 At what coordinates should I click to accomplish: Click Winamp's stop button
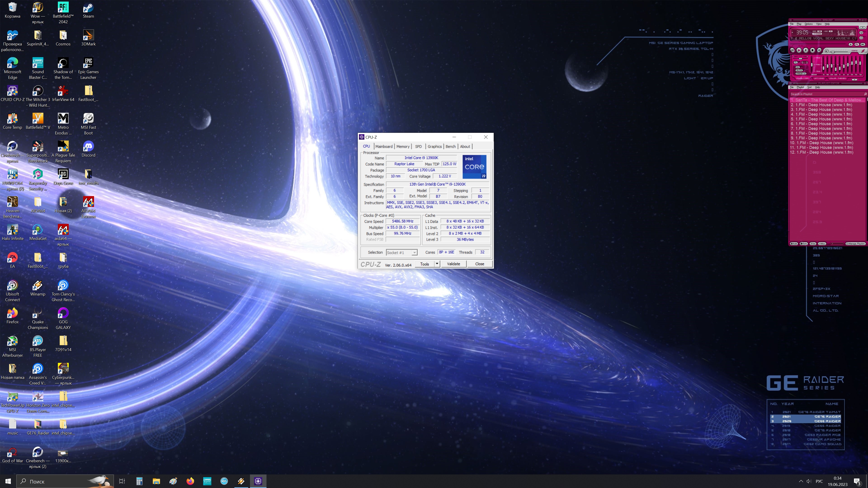click(x=812, y=50)
